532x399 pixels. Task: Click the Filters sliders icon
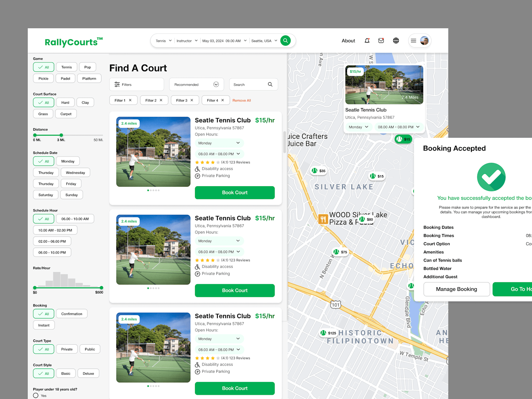(117, 84)
